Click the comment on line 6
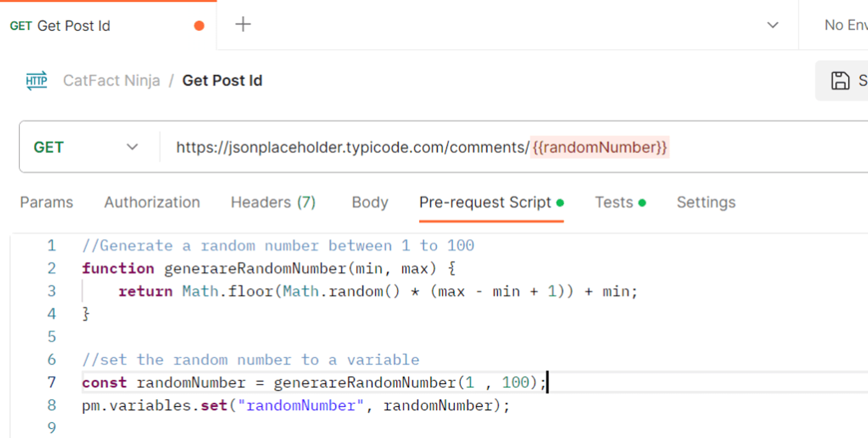The height and width of the screenshot is (438, 868). 250,360
